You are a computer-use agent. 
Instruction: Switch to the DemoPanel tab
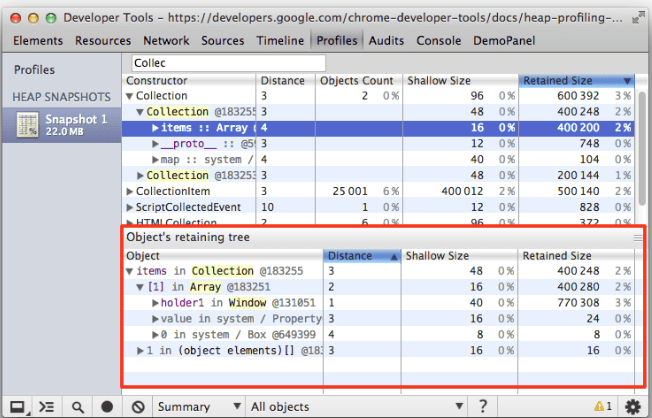pos(504,41)
